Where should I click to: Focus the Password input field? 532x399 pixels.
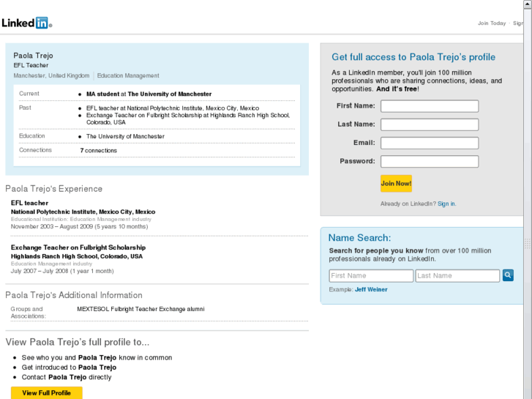[430, 161]
